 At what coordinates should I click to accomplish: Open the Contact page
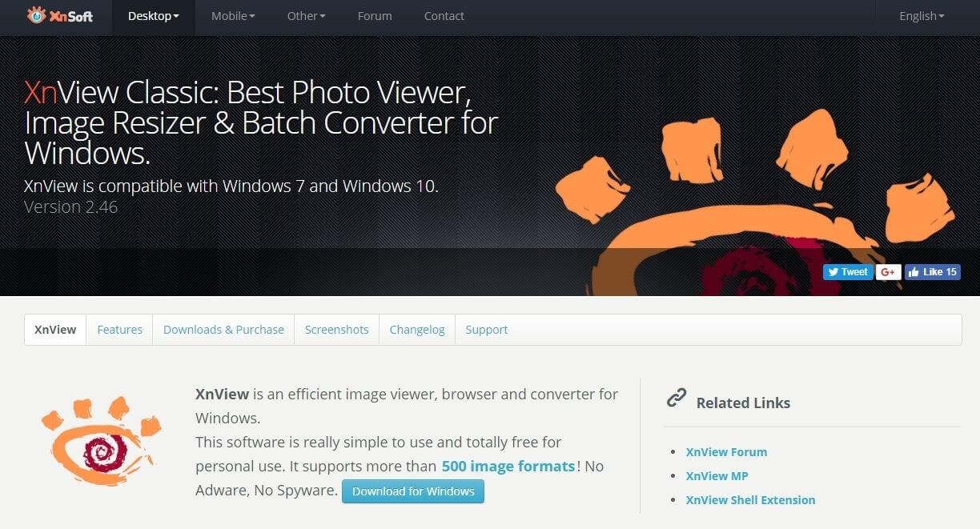pos(444,16)
